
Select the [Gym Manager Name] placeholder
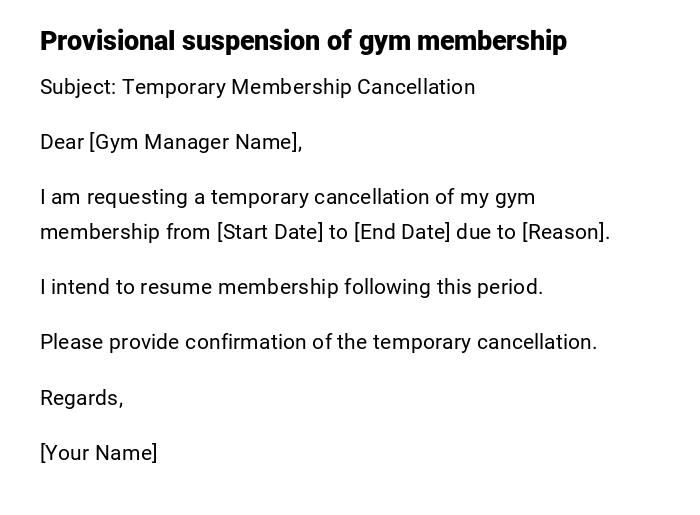(195, 142)
